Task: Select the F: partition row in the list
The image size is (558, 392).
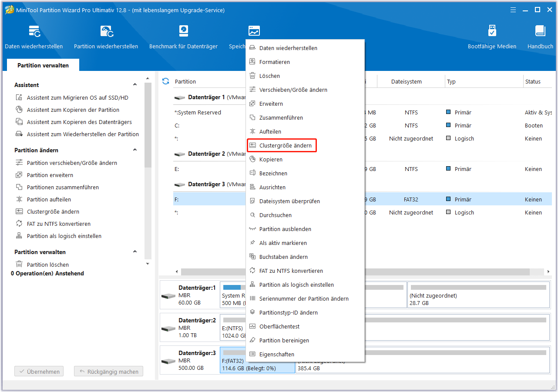Action: click(x=363, y=199)
